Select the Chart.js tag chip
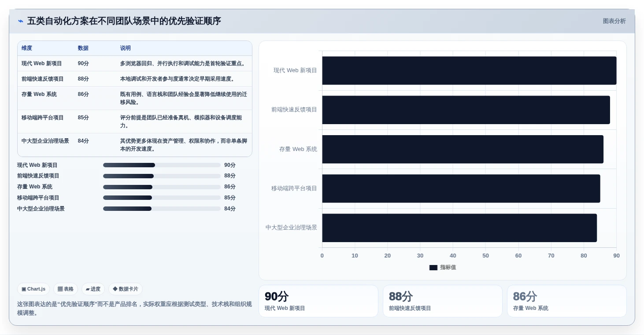The width and height of the screenshot is (644, 335). click(33, 289)
